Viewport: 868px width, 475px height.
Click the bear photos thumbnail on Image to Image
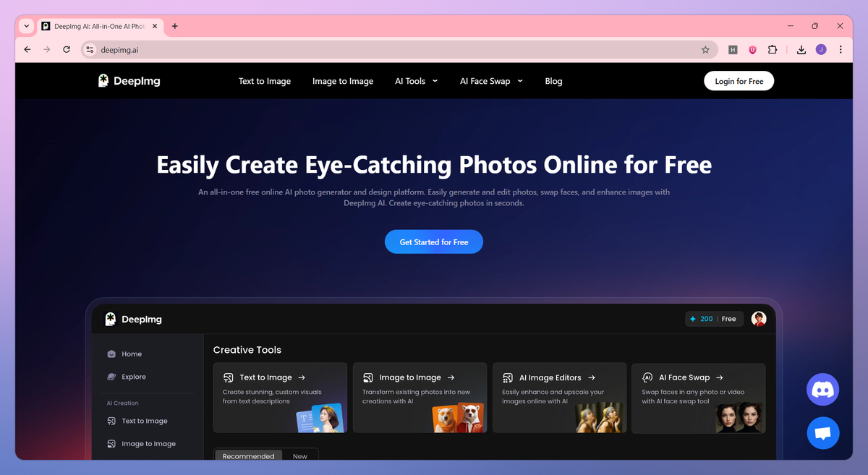[x=459, y=418]
